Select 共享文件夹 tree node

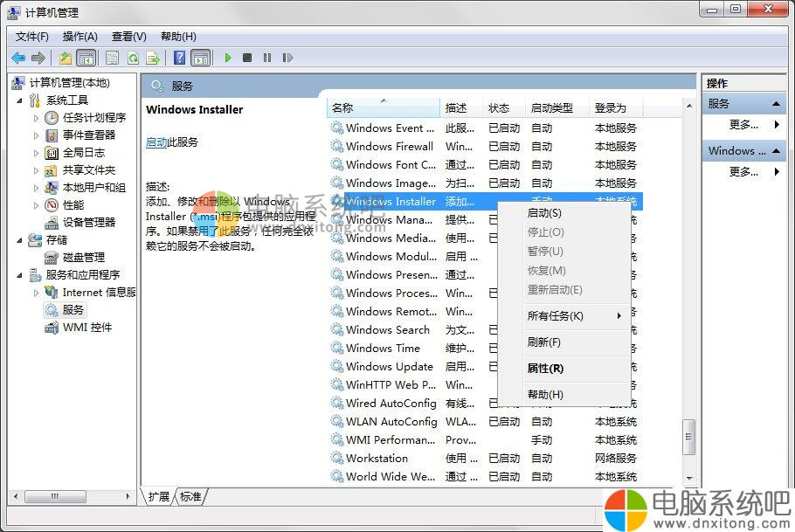(x=89, y=169)
